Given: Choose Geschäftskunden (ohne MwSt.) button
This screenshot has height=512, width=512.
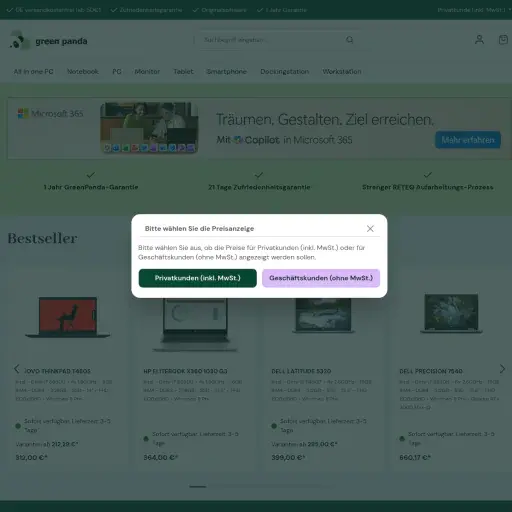Looking at the screenshot, I should coord(321,278).
